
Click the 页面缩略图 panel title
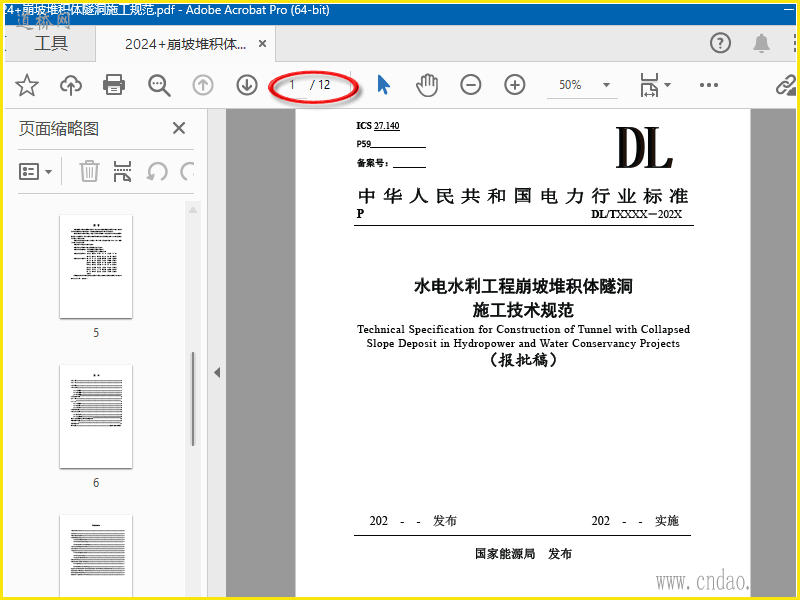pos(59,129)
